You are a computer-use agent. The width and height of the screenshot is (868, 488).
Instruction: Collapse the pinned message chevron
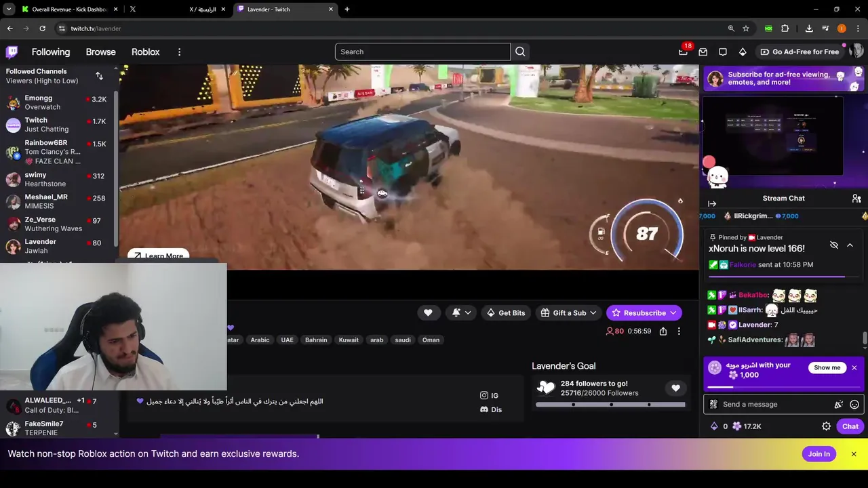850,245
